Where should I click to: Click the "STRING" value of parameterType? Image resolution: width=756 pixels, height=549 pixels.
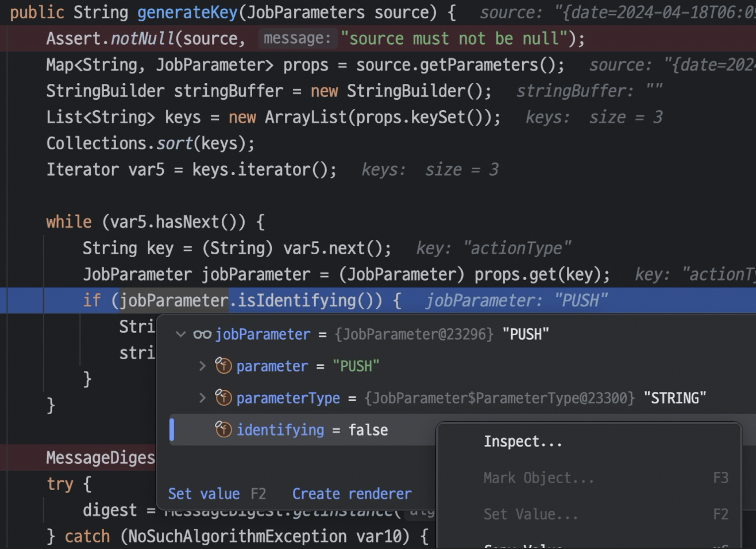click(675, 398)
